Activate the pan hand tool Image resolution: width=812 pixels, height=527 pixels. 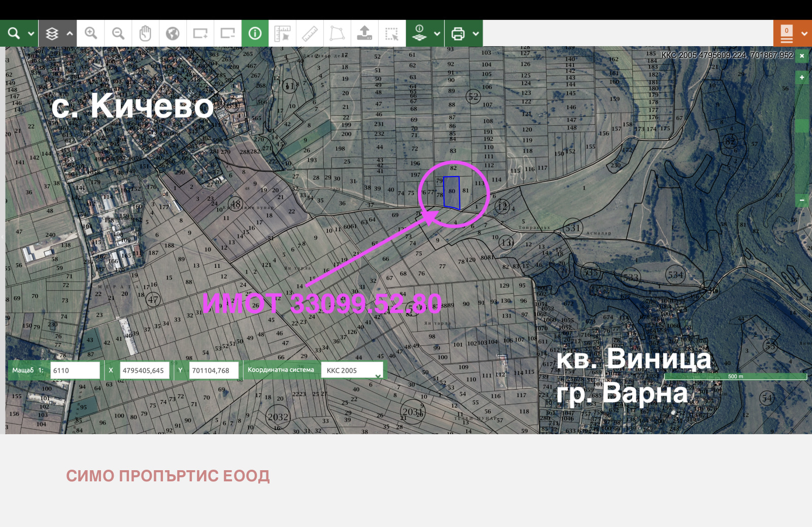point(145,33)
